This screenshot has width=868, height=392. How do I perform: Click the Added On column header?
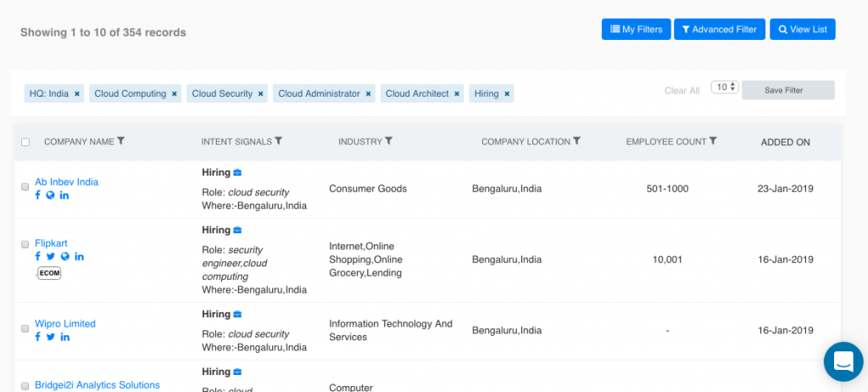coord(785,143)
